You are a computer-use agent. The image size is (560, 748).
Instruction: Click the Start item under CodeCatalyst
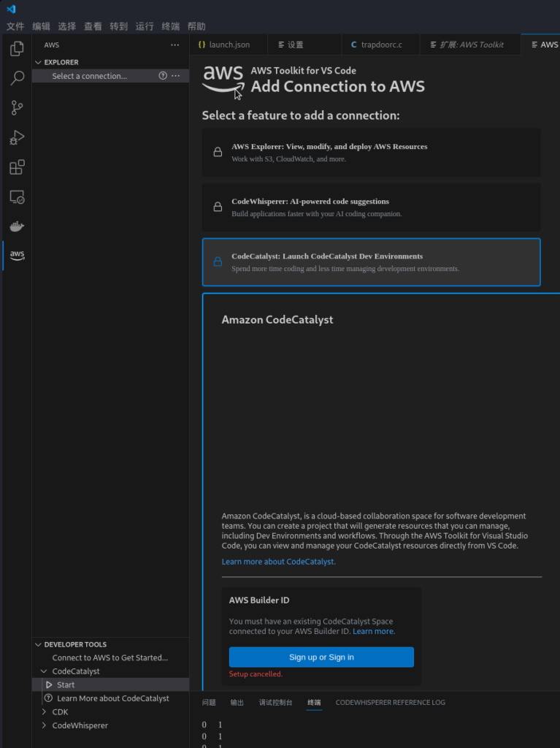110,684
